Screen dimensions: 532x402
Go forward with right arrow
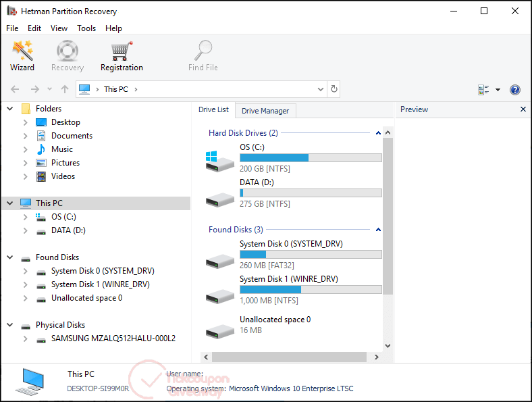tap(34, 89)
